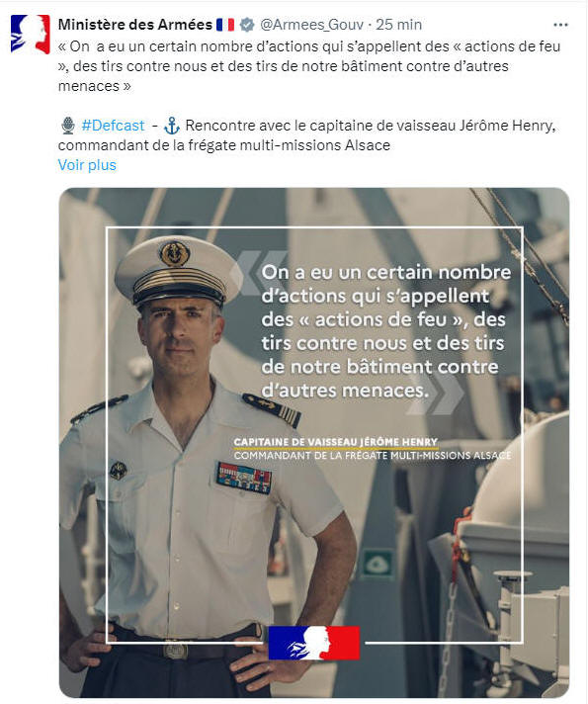Image resolution: width=588 pixels, height=704 pixels.
Task: Click the 25 min timestamp
Action: point(398,25)
